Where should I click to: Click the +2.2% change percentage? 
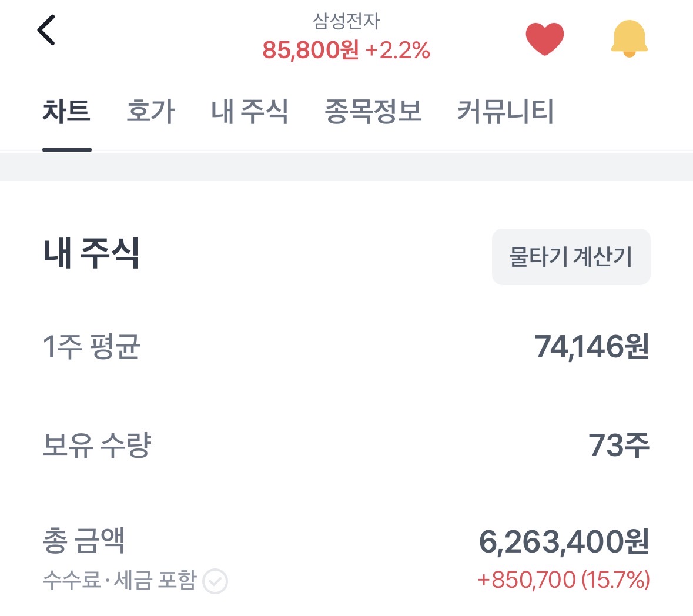tap(398, 51)
